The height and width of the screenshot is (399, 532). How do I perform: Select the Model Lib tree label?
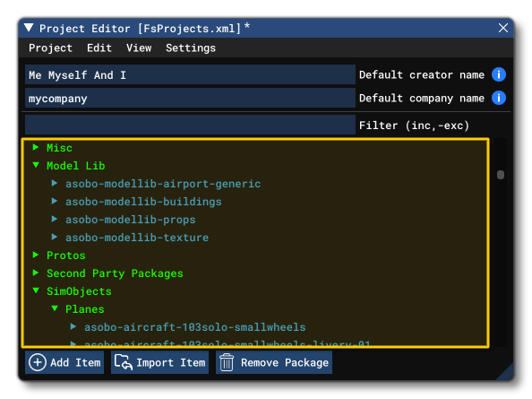(76, 166)
